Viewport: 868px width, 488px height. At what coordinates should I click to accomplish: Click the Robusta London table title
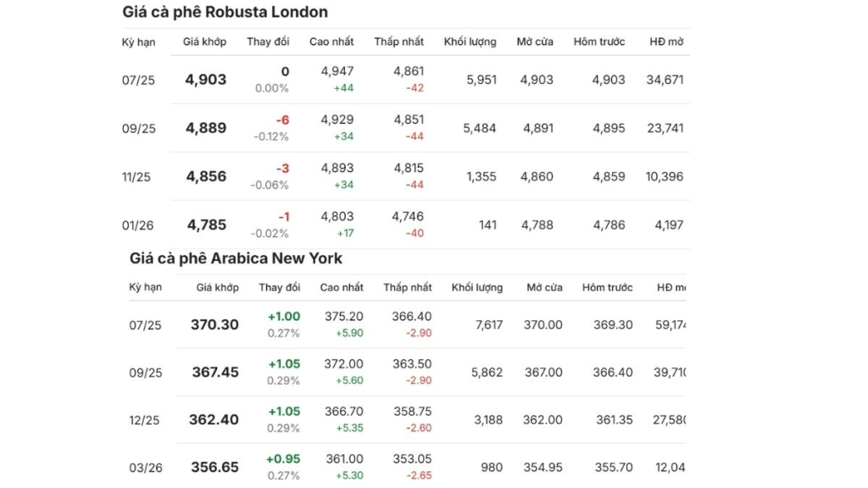[x=225, y=12]
